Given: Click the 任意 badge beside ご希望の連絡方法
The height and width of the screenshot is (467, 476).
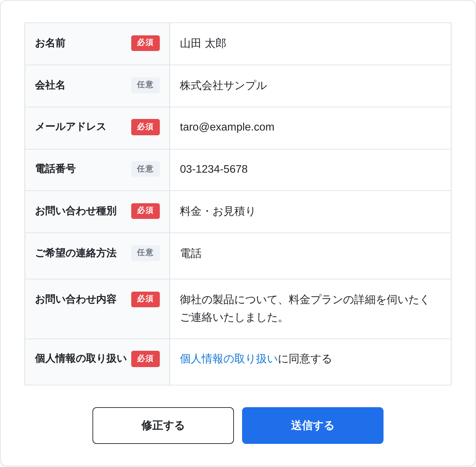Looking at the screenshot, I should point(146,253).
